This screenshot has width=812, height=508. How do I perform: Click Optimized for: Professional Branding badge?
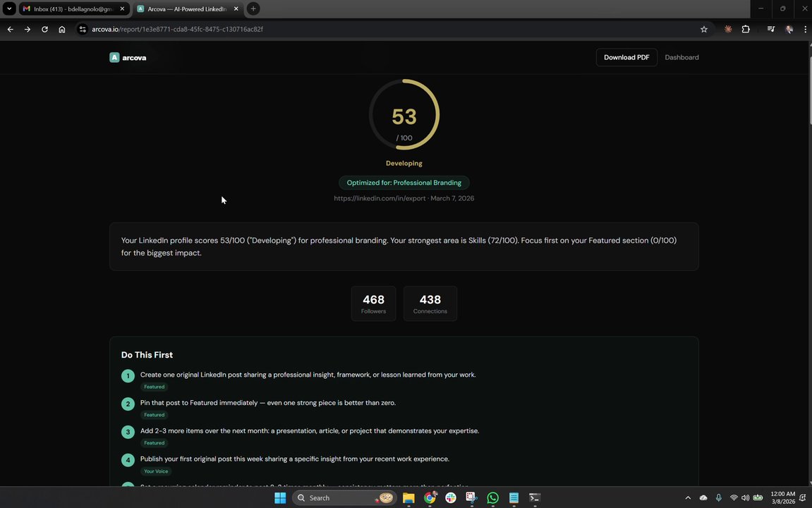404,183
